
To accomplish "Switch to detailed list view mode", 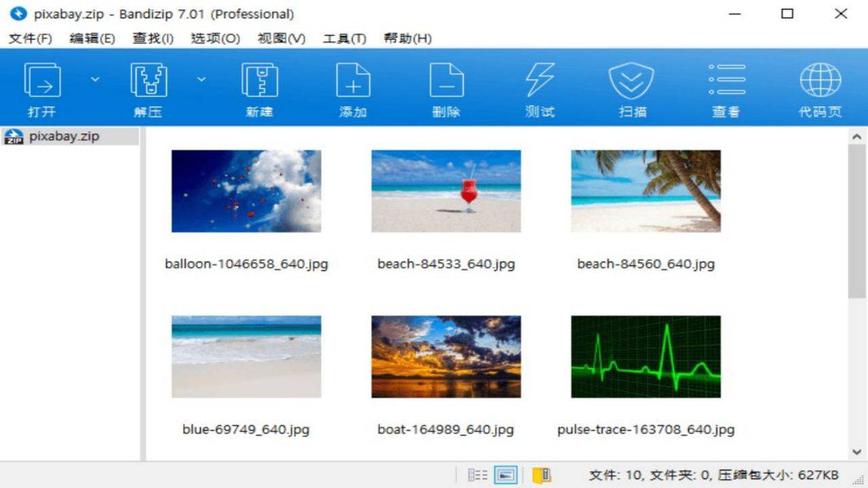I will (477, 474).
